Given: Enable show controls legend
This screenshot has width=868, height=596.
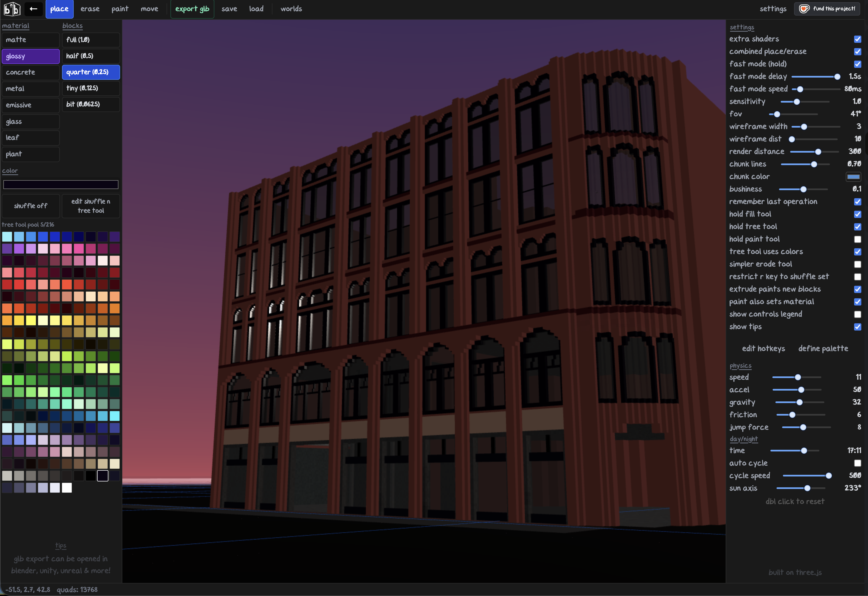Looking at the screenshot, I should (x=857, y=314).
